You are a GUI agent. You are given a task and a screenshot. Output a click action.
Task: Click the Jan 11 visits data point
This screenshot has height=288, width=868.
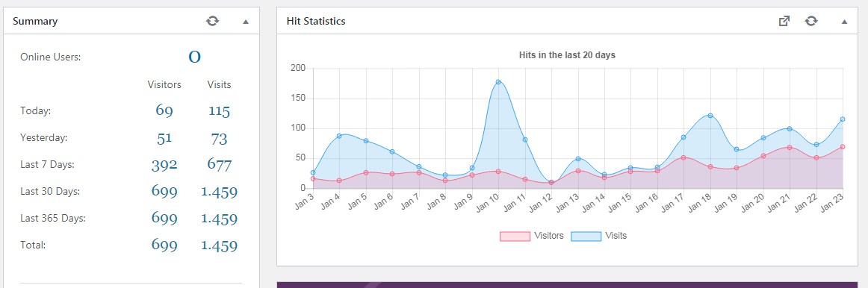click(x=525, y=140)
